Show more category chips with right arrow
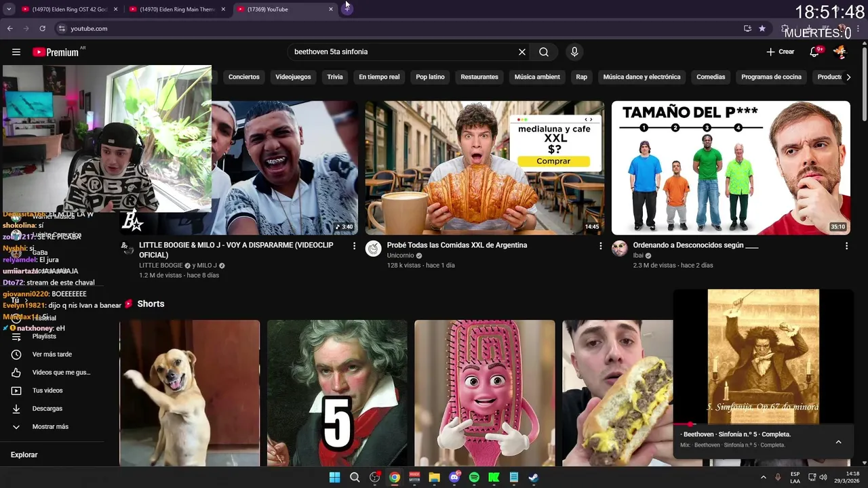This screenshot has height=488, width=868. pyautogui.click(x=848, y=77)
